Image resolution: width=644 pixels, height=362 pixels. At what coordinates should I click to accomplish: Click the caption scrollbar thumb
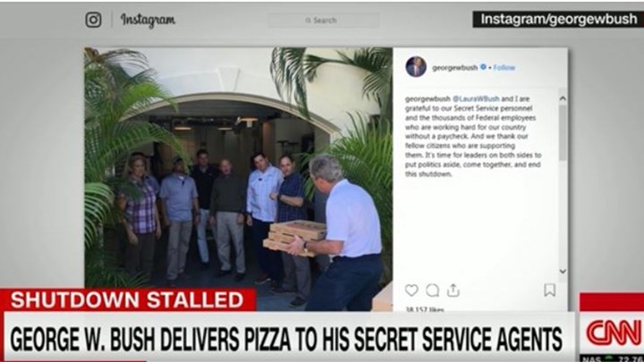pyautogui.click(x=563, y=132)
